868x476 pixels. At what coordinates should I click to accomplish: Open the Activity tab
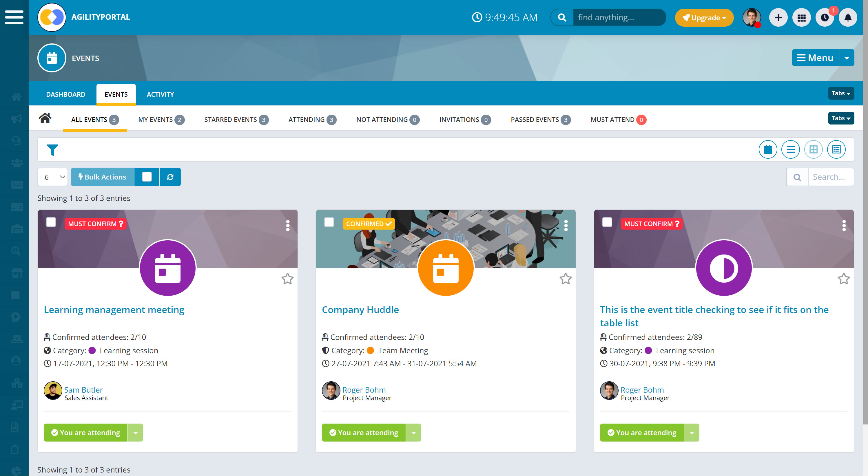[160, 95]
